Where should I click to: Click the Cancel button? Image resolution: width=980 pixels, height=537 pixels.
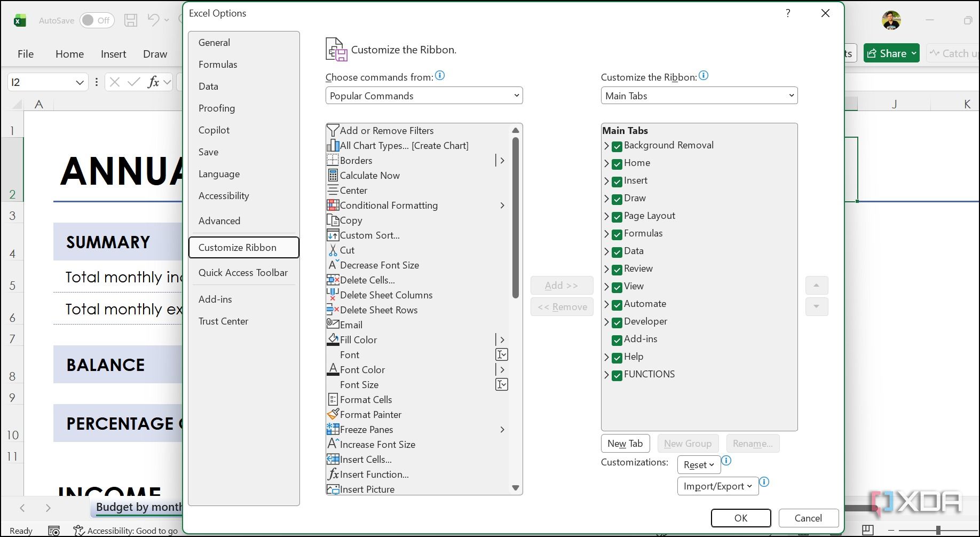[x=808, y=518]
